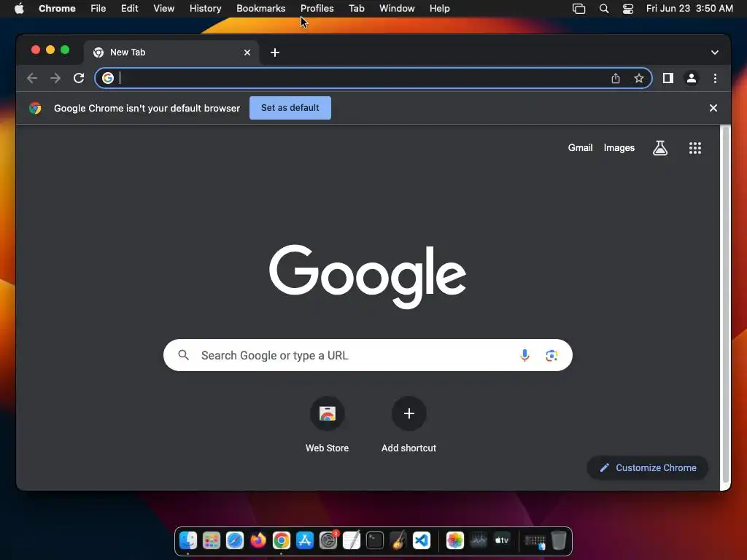This screenshot has width=747, height=560.
Task: Open the Google apps grid
Action: [x=695, y=148]
